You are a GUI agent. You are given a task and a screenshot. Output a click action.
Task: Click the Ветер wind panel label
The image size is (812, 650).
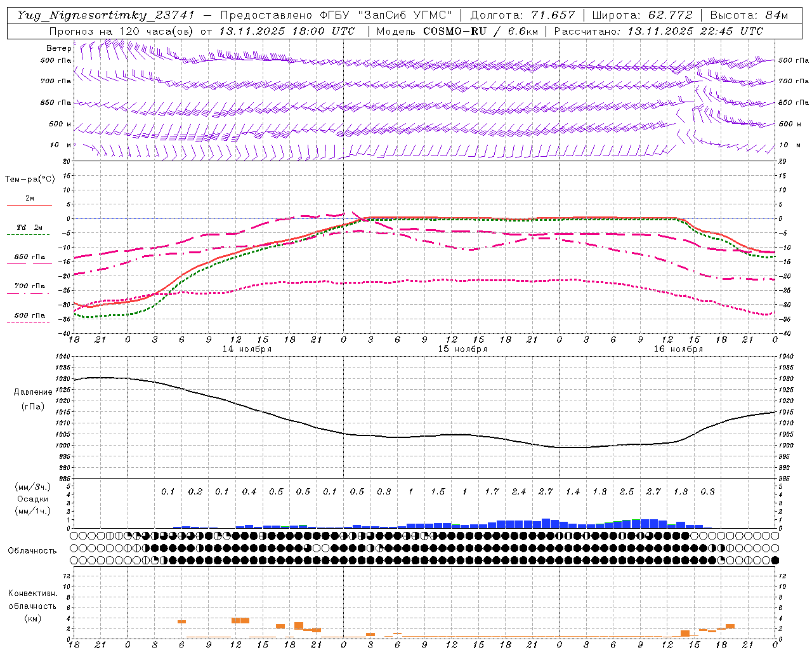[58, 48]
